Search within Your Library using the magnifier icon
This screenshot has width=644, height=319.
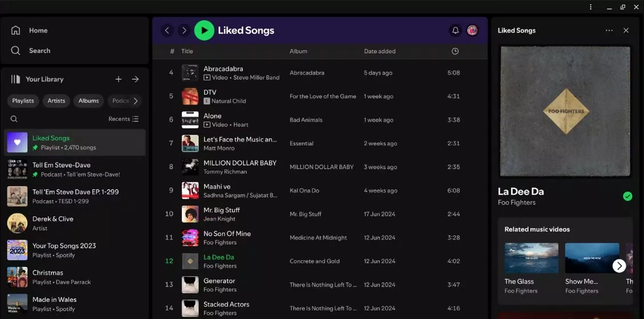click(x=14, y=119)
